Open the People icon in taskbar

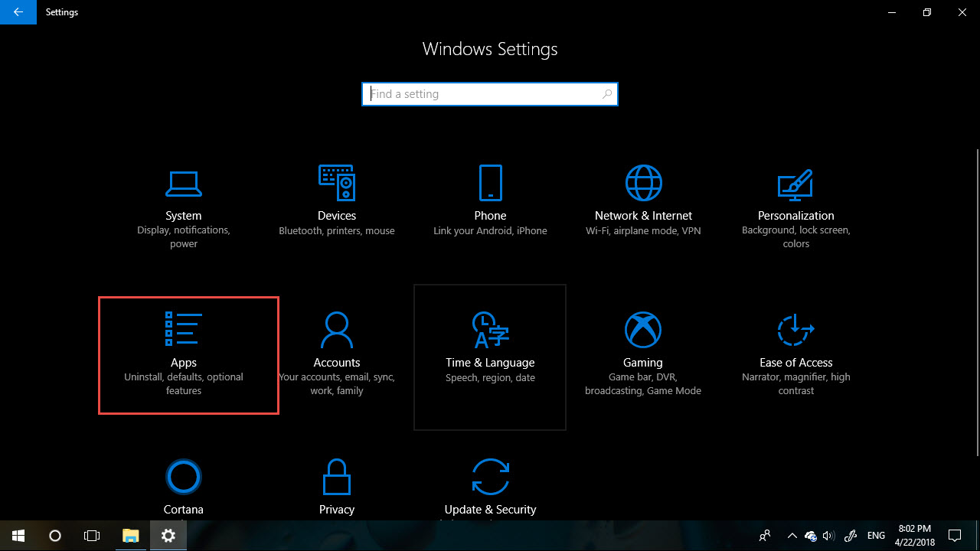pyautogui.click(x=765, y=536)
